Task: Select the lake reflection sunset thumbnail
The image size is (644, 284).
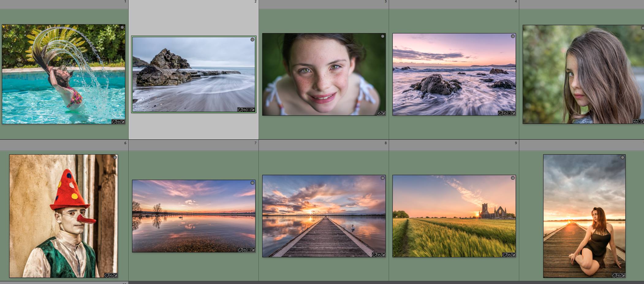Action: click(194, 216)
